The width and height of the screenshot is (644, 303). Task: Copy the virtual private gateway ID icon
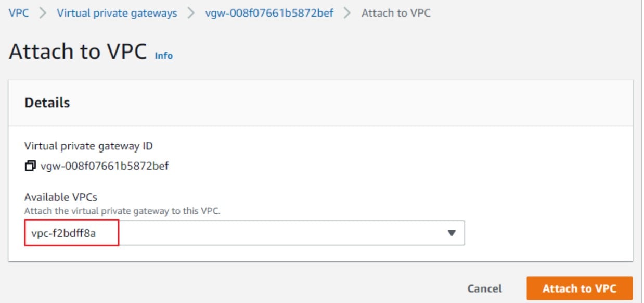pyautogui.click(x=30, y=166)
